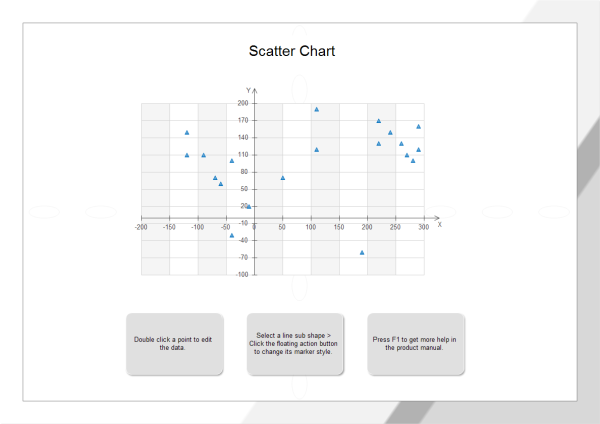600x424 pixels.
Task: Click the X axis label letter
Action: click(x=440, y=225)
